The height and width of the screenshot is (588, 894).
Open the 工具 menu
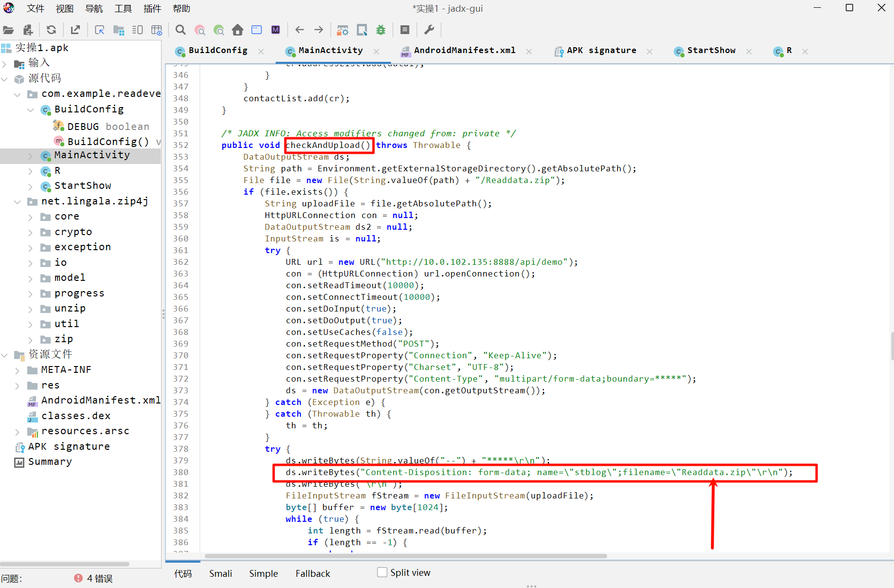[x=123, y=9]
